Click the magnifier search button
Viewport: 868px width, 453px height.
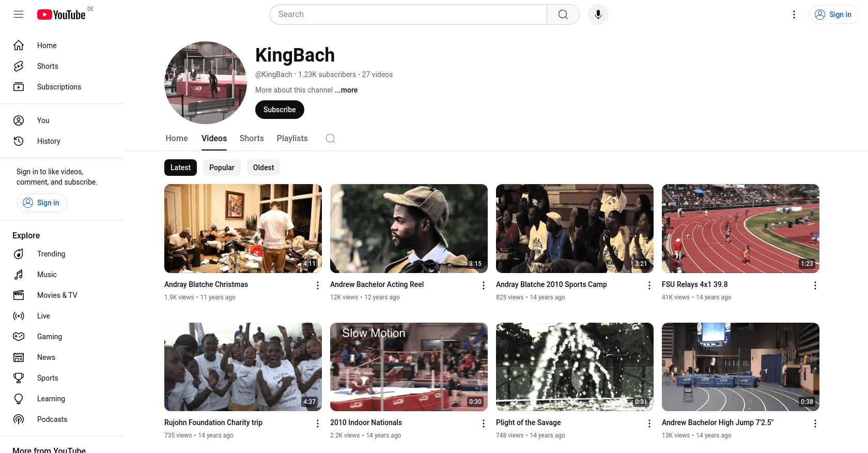(563, 14)
